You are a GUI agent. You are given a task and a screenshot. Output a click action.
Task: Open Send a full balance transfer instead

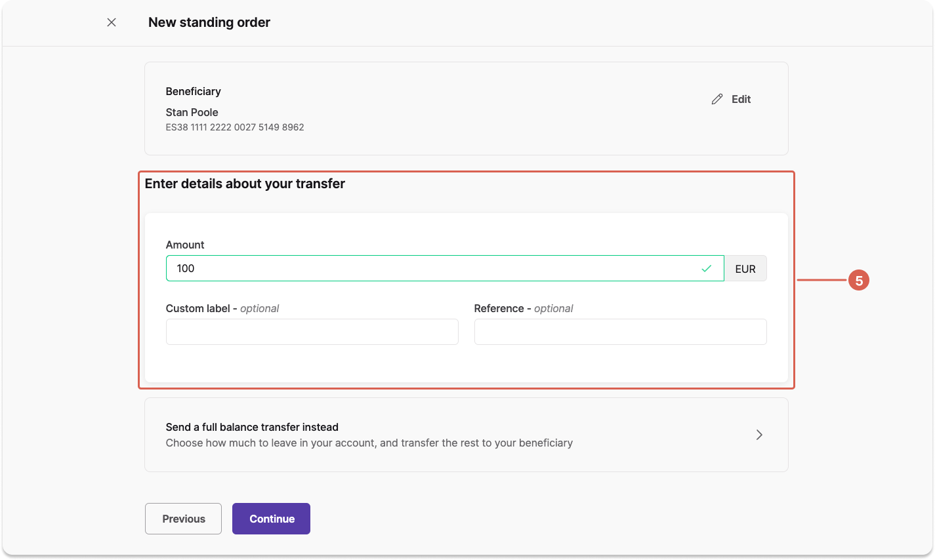tap(252, 427)
